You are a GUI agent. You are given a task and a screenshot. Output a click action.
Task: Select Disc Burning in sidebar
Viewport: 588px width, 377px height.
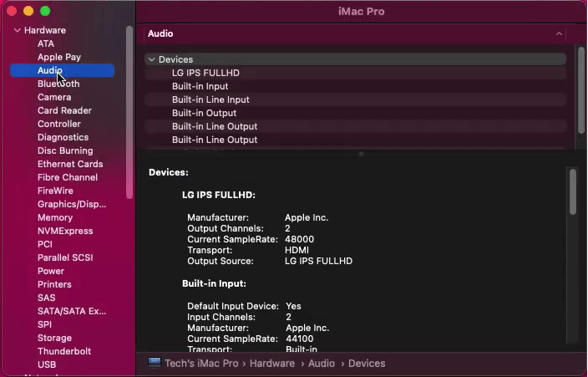point(65,150)
